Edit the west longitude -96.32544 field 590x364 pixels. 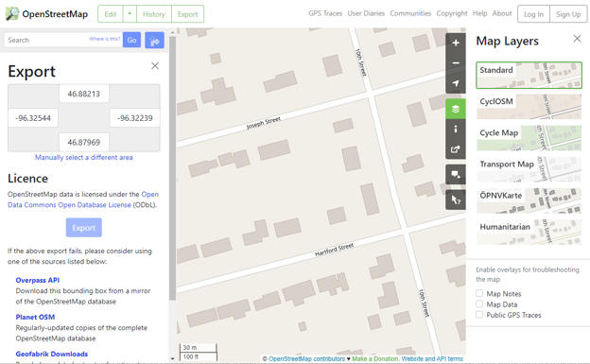(33, 118)
